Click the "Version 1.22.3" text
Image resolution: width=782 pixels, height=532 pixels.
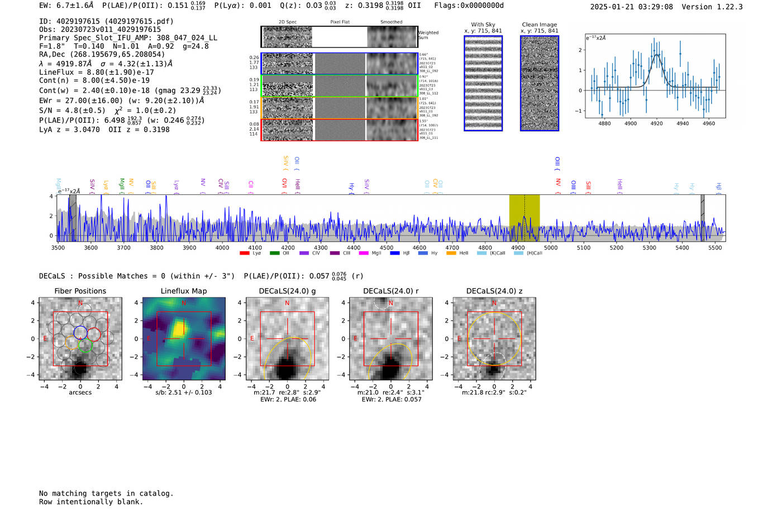712,7
